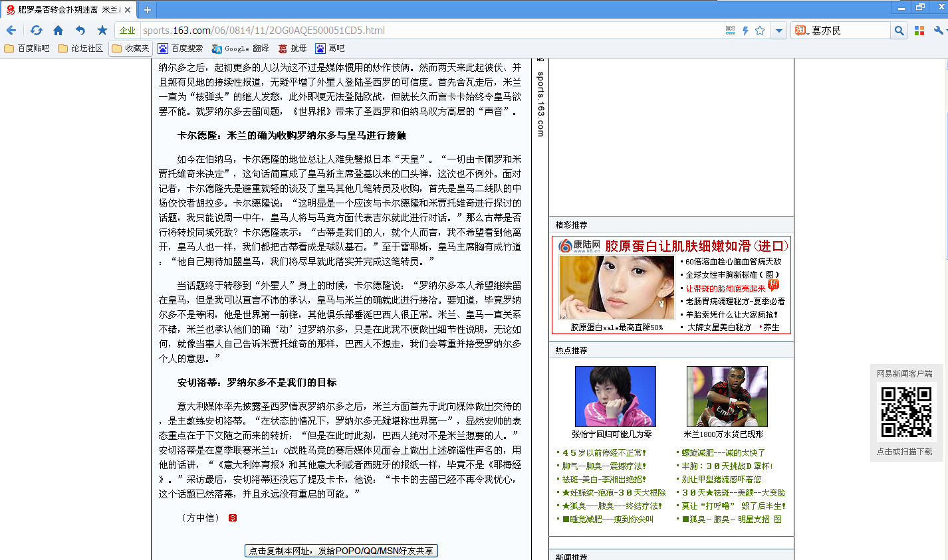Toggle the lightning speed mode icon
This screenshot has height=560, width=948.
pos(745,31)
